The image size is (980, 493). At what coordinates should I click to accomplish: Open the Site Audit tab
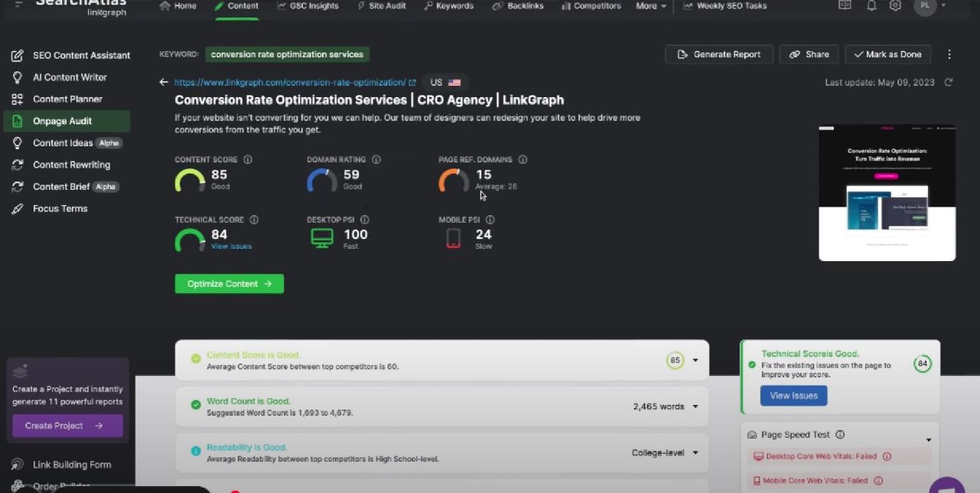pos(382,6)
